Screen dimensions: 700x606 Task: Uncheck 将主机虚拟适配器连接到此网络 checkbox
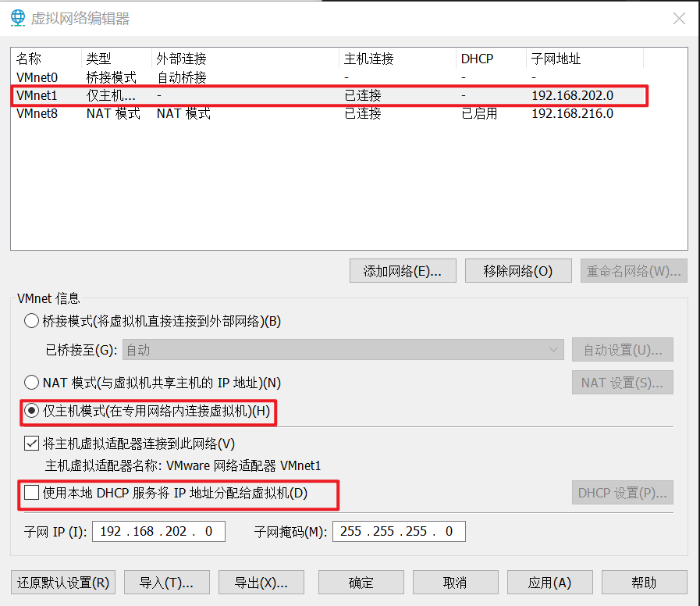click(x=31, y=444)
